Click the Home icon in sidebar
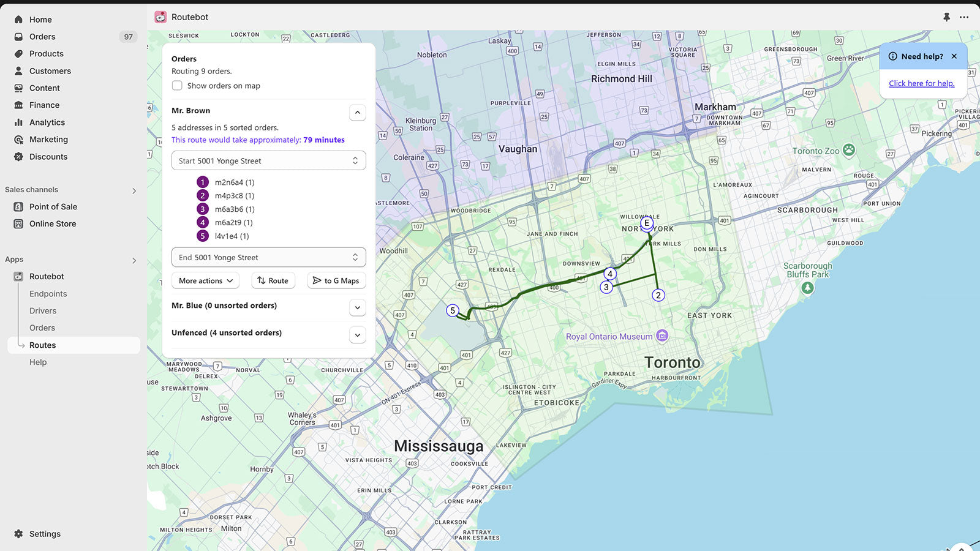The height and width of the screenshot is (551, 980). [x=18, y=20]
